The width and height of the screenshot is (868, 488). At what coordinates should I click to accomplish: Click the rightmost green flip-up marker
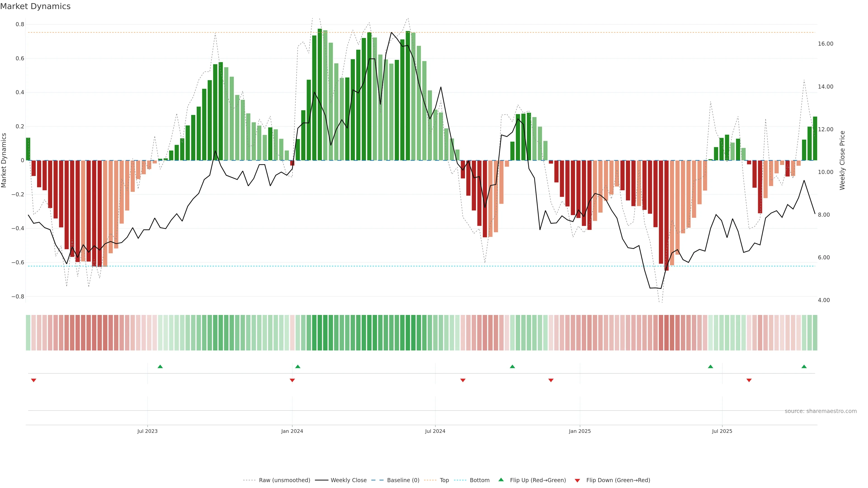(804, 366)
